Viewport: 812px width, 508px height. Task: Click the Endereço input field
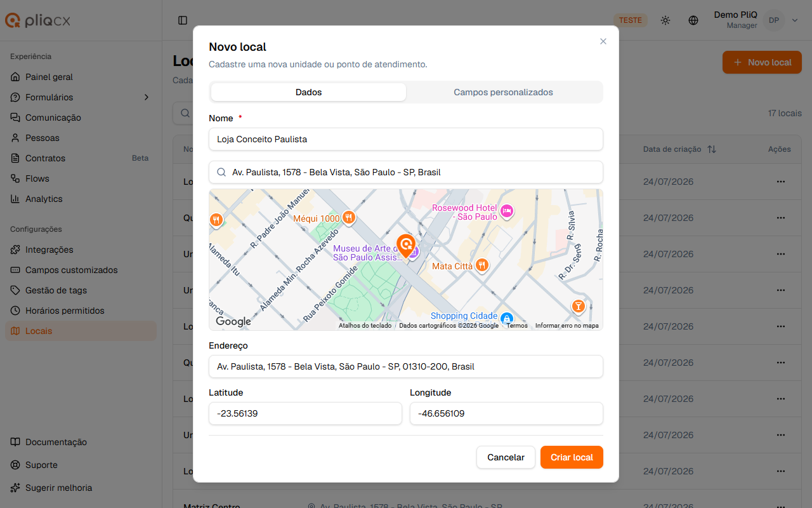click(406, 366)
